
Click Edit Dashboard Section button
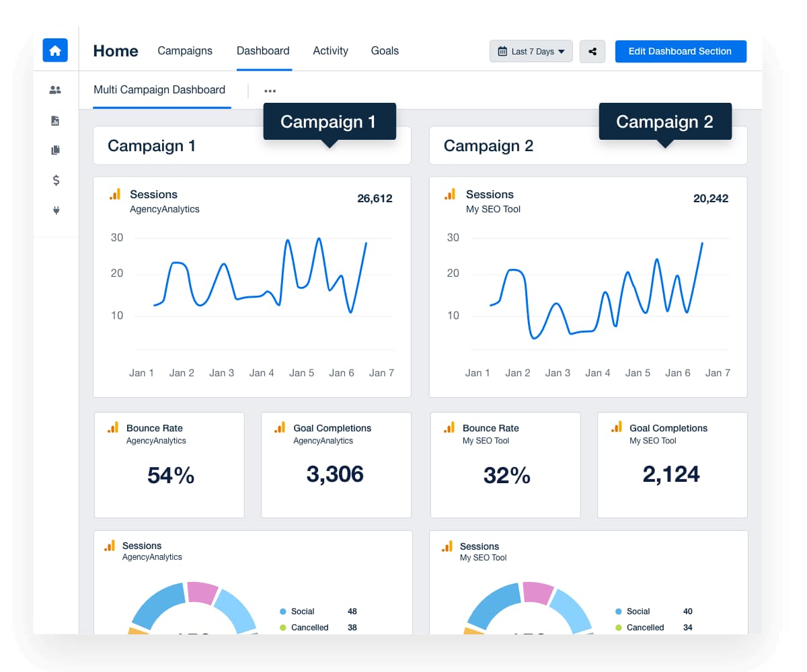(x=681, y=52)
